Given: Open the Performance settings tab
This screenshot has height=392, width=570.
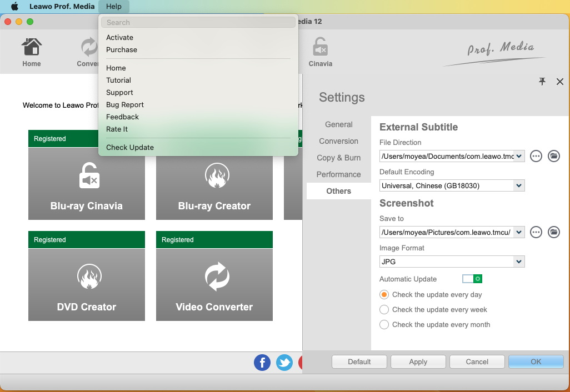Looking at the screenshot, I should pos(338,175).
